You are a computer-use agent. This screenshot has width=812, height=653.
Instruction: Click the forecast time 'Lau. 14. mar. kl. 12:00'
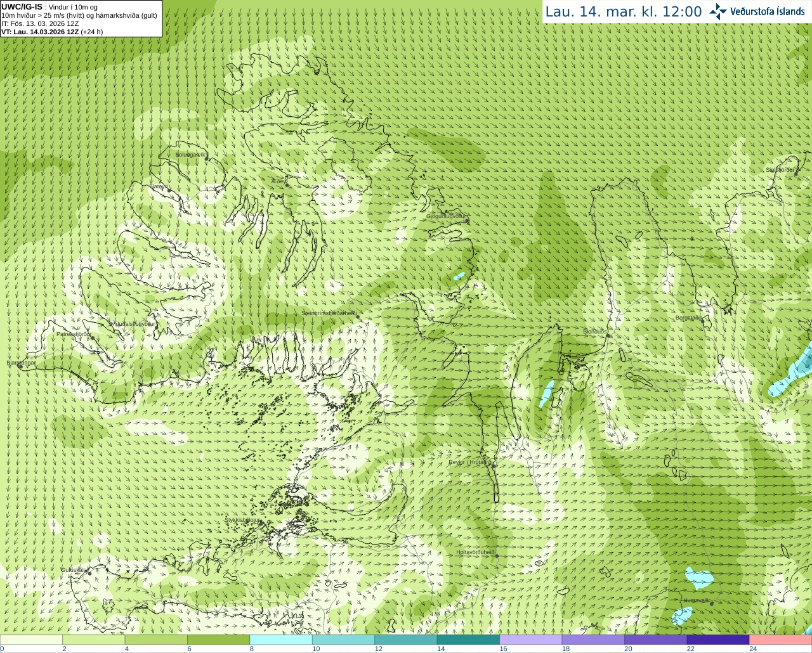(624, 11)
